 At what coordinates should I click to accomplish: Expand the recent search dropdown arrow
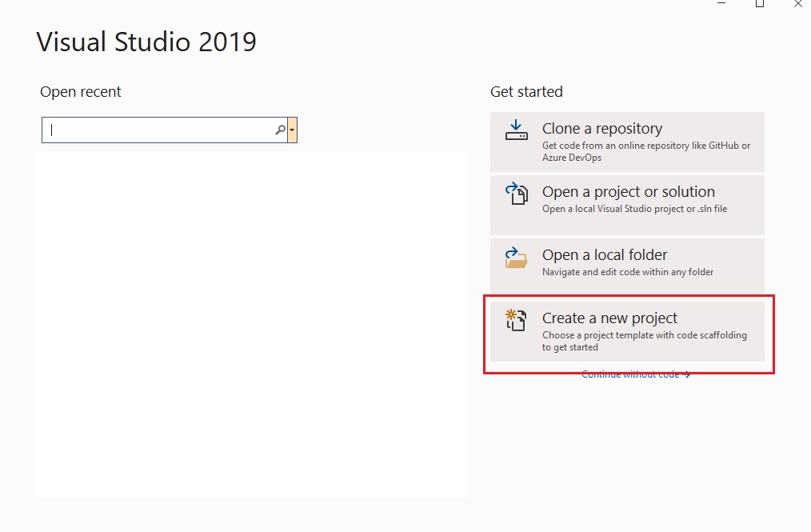coord(292,130)
